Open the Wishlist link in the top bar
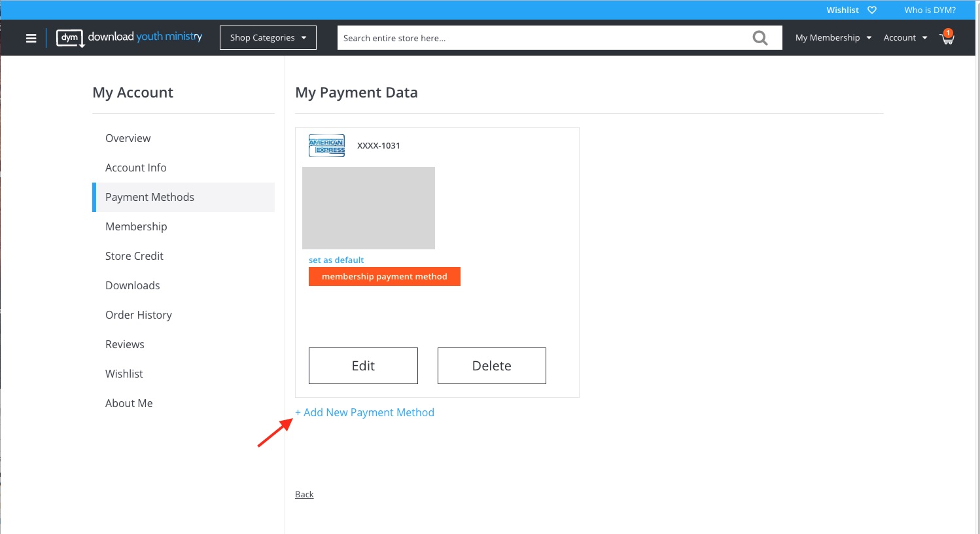Screen dimensions: 980x534 [x=843, y=10]
